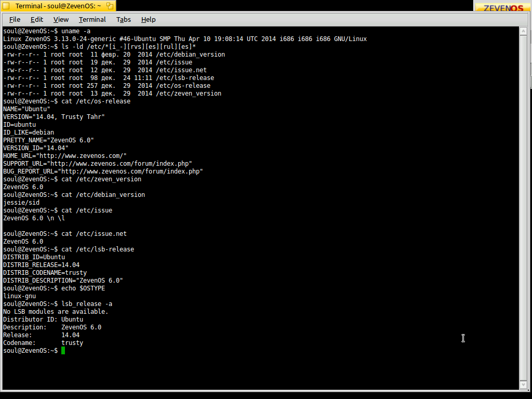Click the 'jessie/sid' output line
Image resolution: width=532 pixels, height=399 pixels.
pyautogui.click(x=21, y=203)
